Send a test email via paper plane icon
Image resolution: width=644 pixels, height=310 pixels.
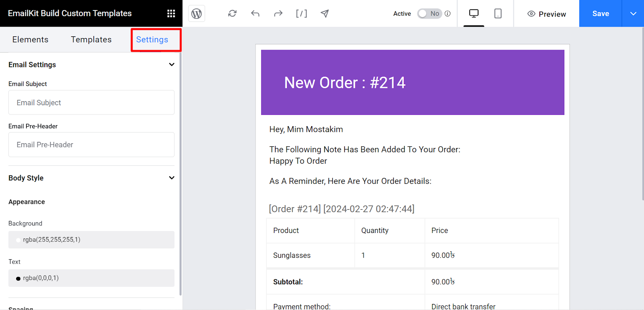coord(325,14)
